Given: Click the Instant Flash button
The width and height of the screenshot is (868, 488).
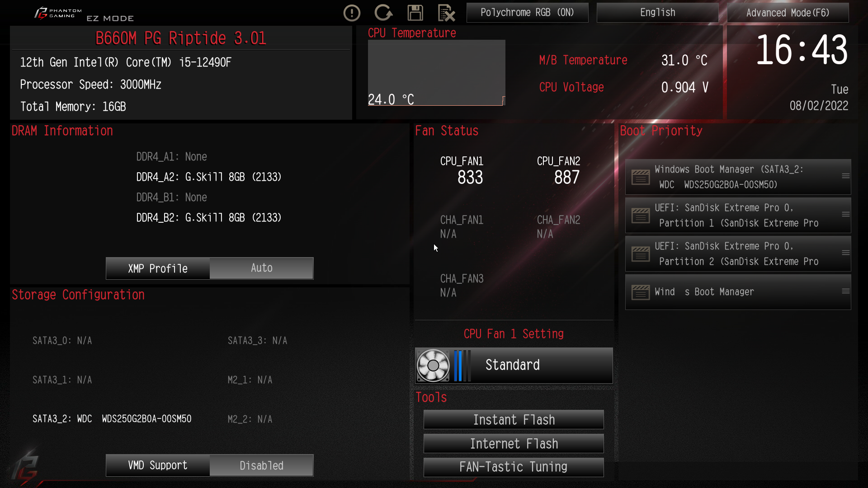Looking at the screenshot, I should (x=513, y=419).
